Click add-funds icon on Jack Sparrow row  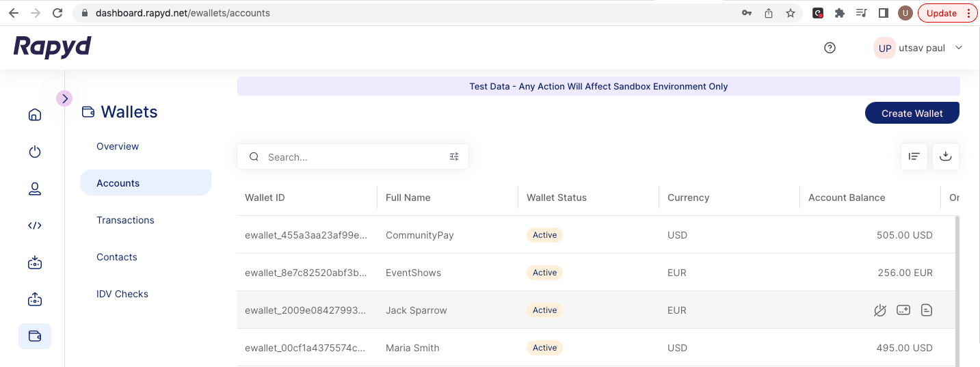903,310
